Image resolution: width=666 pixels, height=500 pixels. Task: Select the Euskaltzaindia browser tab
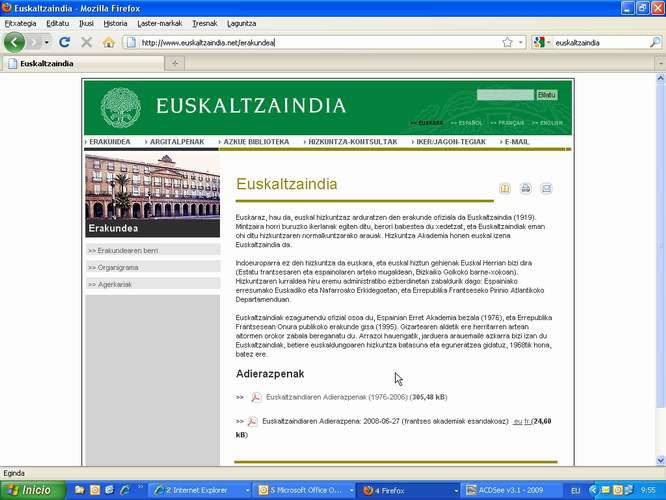pos(83,64)
